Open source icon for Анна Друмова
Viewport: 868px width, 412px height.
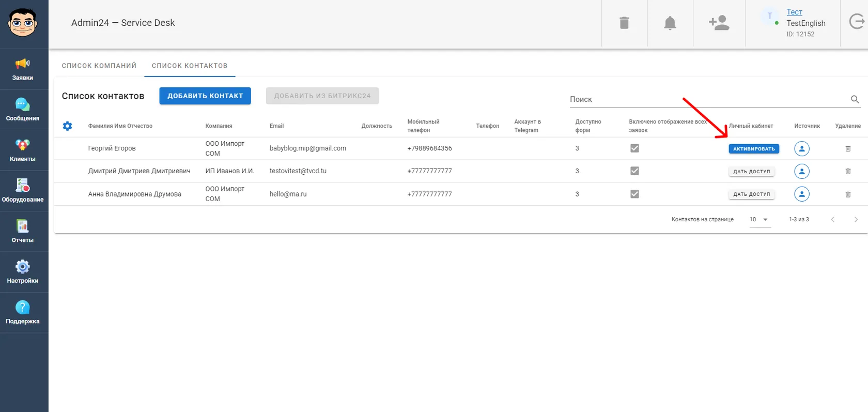[x=802, y=194]
